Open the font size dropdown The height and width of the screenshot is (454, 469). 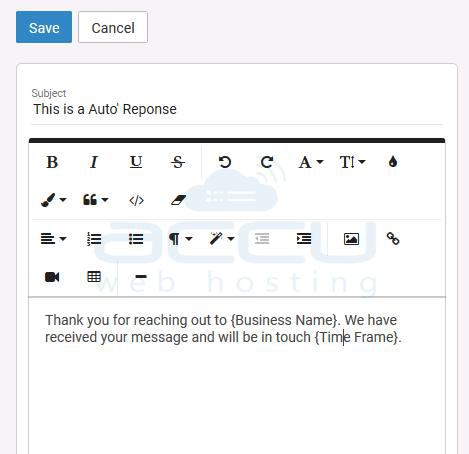click(353, 162)
